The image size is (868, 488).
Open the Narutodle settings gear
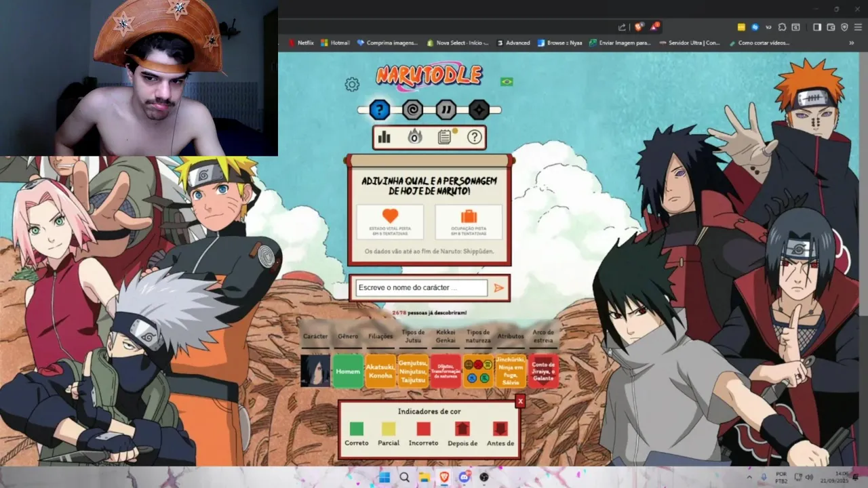pos(352,85)
